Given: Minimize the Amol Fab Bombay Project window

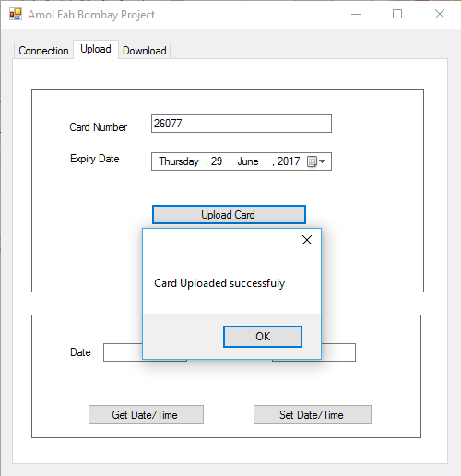Looking at the screenshot, I should (x=356, y=14).
